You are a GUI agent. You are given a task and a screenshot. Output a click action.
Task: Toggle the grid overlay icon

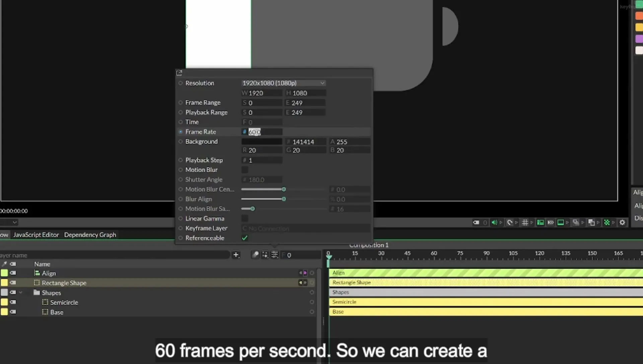point(525,222)
